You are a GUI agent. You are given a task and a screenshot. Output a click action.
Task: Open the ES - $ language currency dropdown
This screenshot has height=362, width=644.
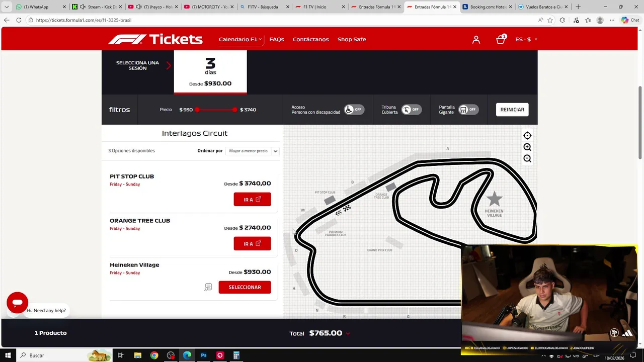point(526,39)
